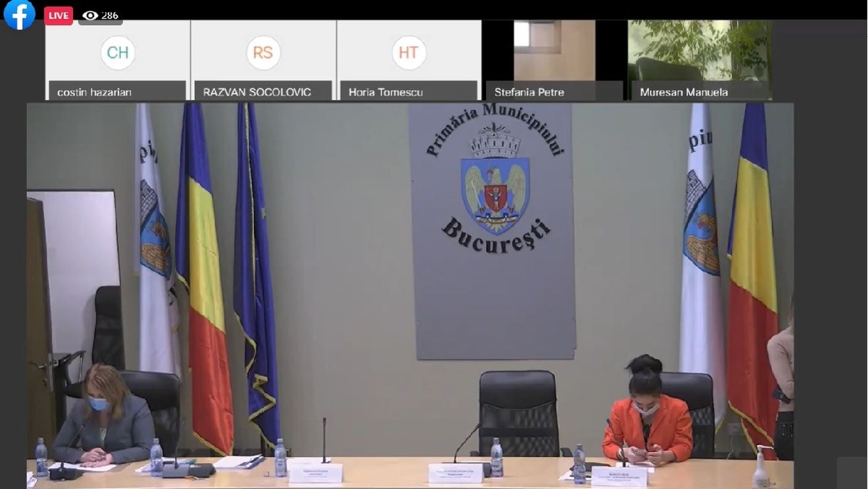
Task: Click the 'Horia Tomescu' name label
Action: pos(385,92)
